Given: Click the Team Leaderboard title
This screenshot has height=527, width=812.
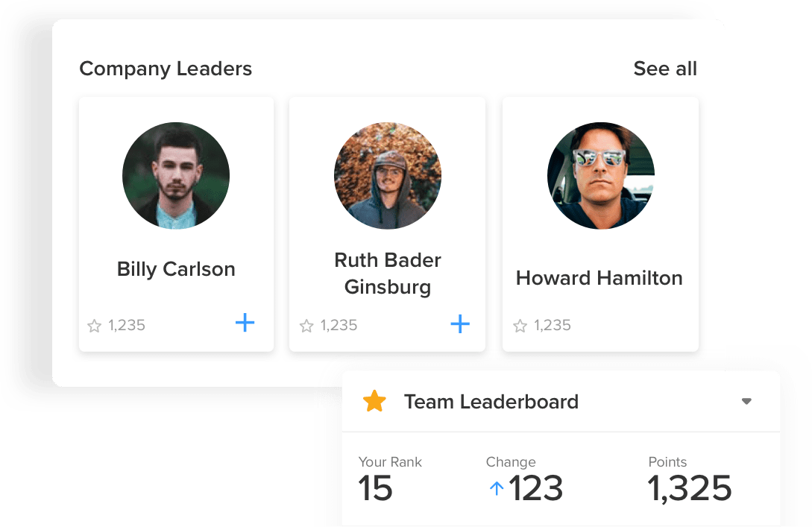Looking at the screenshot, I should pos(491,402).
